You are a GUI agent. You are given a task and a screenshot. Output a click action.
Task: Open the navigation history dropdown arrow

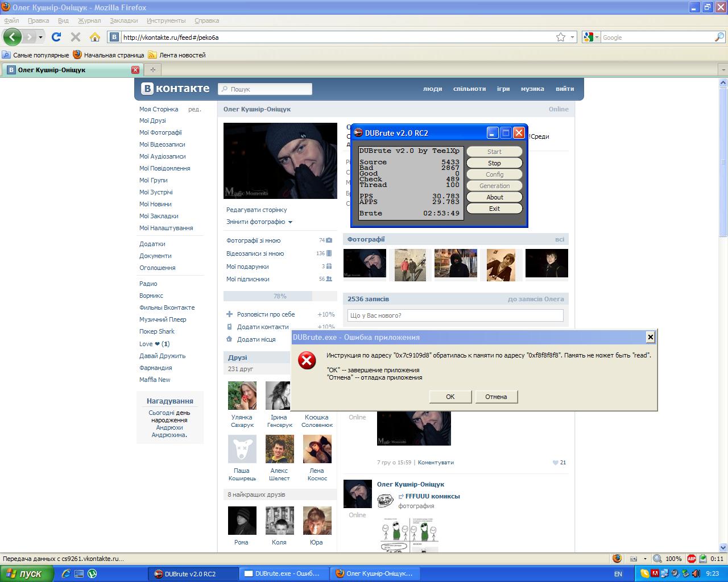[x=41, y=38]
